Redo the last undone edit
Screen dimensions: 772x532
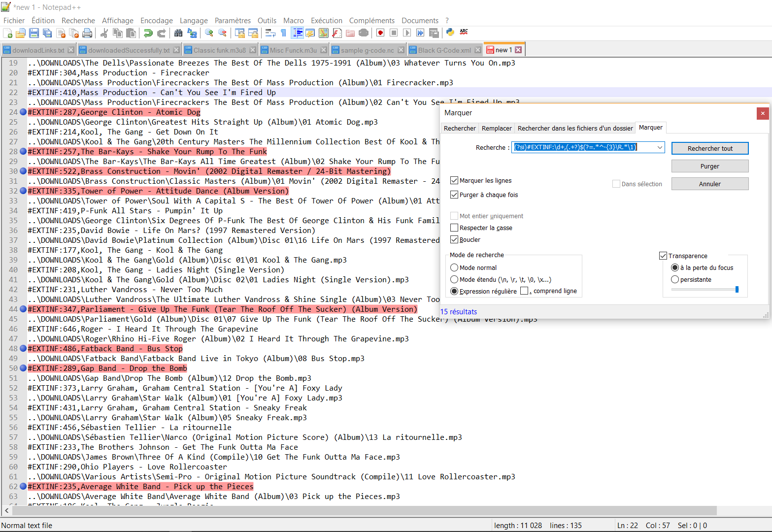coord(161,33)
